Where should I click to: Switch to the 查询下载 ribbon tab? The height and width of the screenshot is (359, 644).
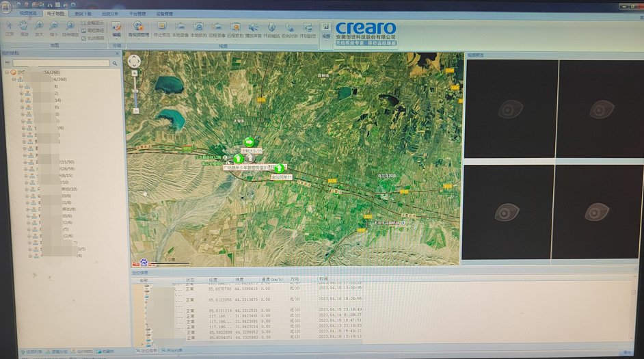pyautogui.click(x=83, y=14)
